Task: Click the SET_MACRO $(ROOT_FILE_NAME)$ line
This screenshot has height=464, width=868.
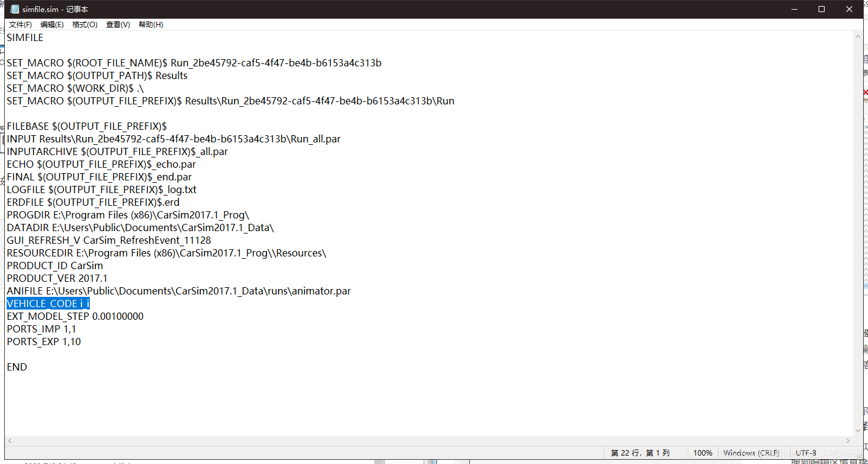Action: pyautogui.click(x=194, y=63)
